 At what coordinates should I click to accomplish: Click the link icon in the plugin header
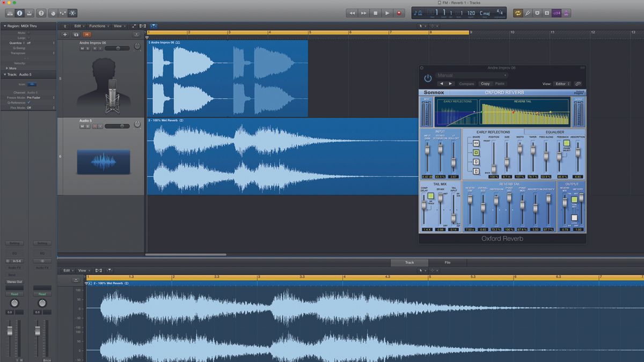click(579, 84)
